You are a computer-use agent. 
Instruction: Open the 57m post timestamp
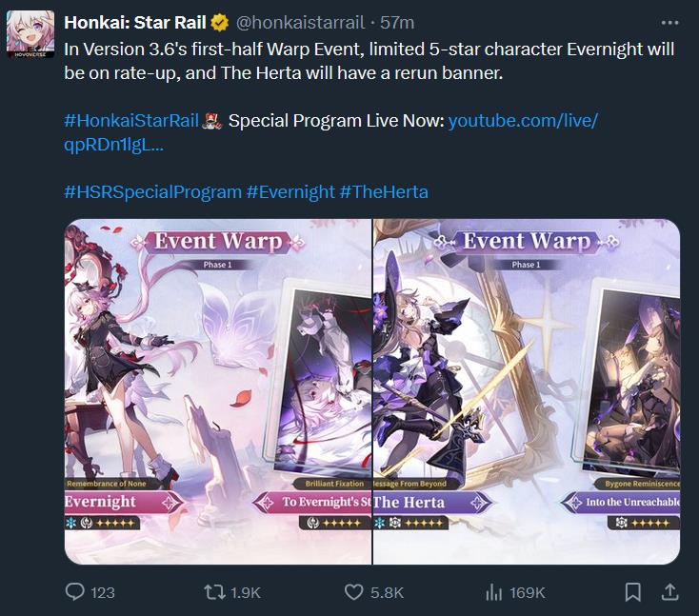point(397,23)
